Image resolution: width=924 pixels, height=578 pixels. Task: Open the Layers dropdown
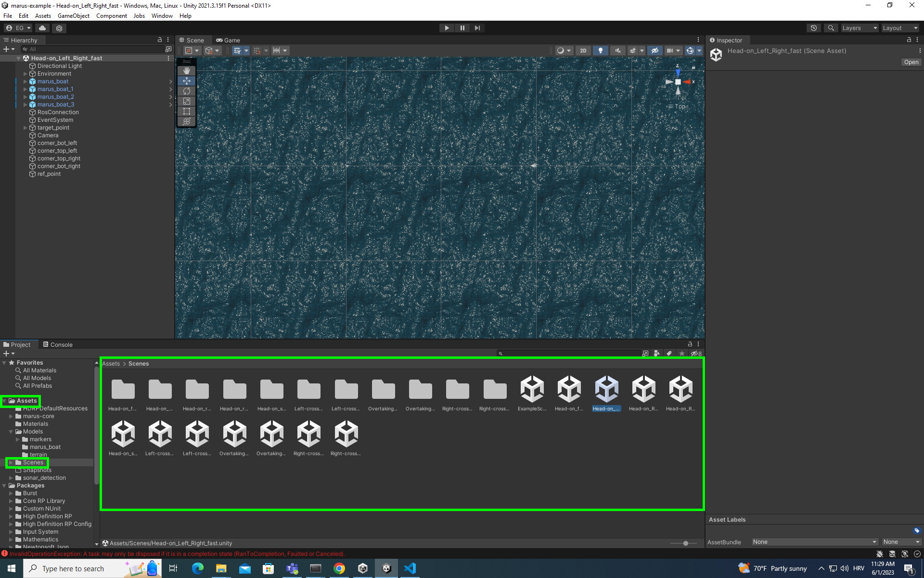860,28
